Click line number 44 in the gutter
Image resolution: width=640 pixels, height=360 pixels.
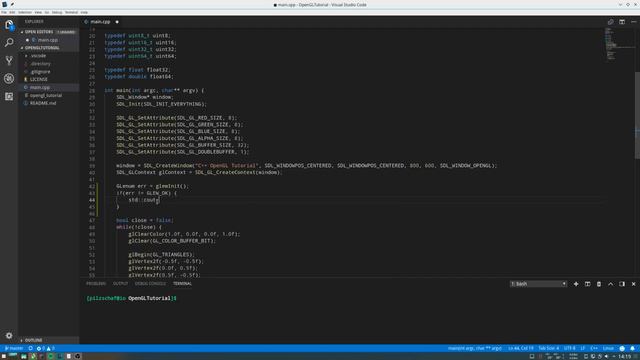92,200
